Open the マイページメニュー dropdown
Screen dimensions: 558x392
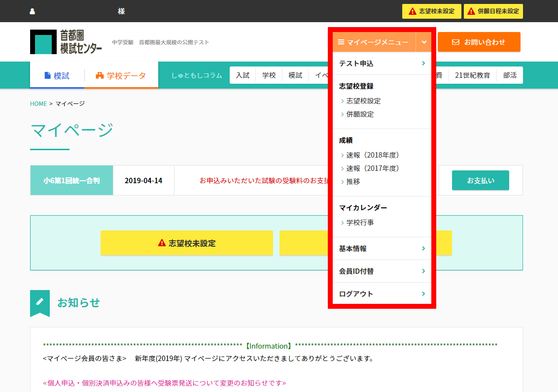point(374,42)
